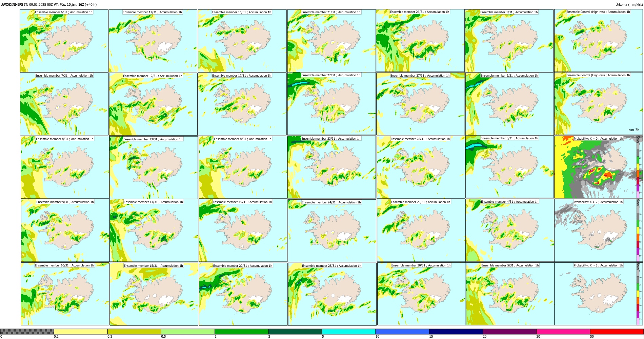Select the light green 0.5–1 legend swatch
This screenshot has width=644, height=339.
(188, 332)
